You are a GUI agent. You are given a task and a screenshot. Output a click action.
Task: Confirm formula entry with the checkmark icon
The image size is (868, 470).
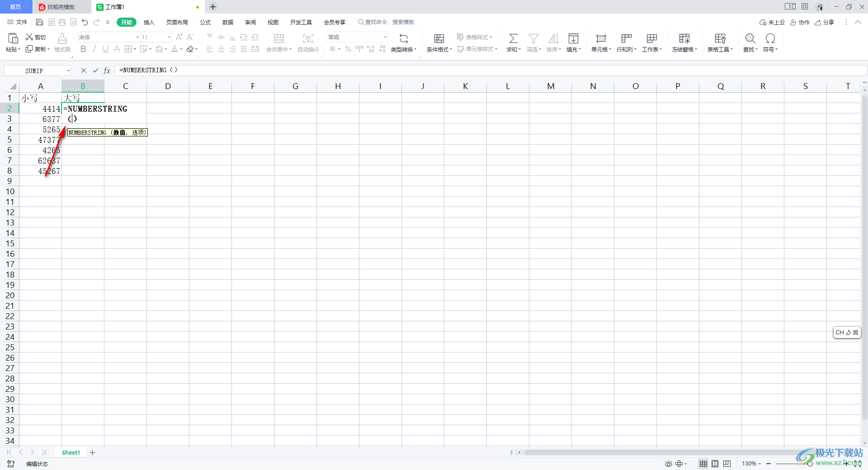(95, 70)
